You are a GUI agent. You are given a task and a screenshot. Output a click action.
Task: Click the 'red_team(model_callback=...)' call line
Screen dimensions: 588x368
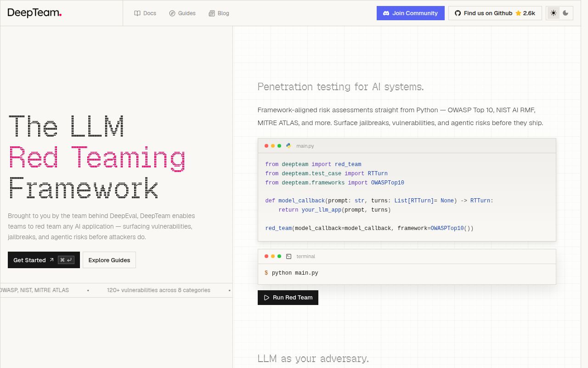(x=369, y=228)
